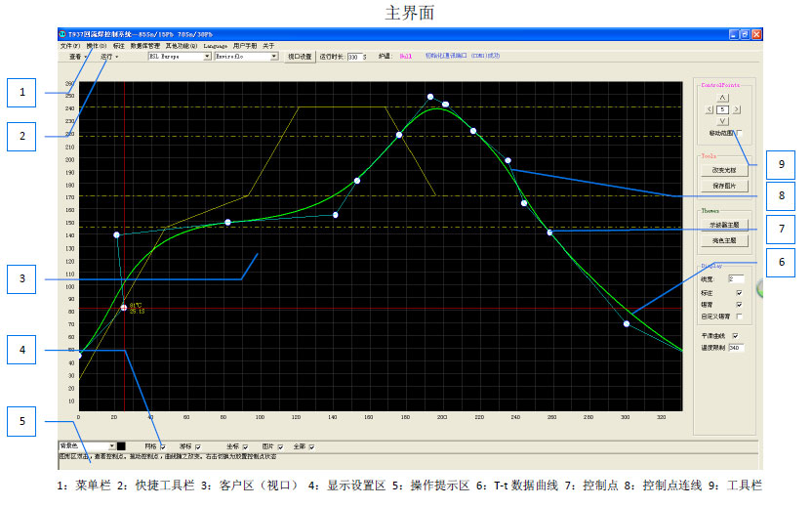Minimize the T937 window
Image resolution: width=812 pixels, height=507 pixels.
(x=733, y=34)
